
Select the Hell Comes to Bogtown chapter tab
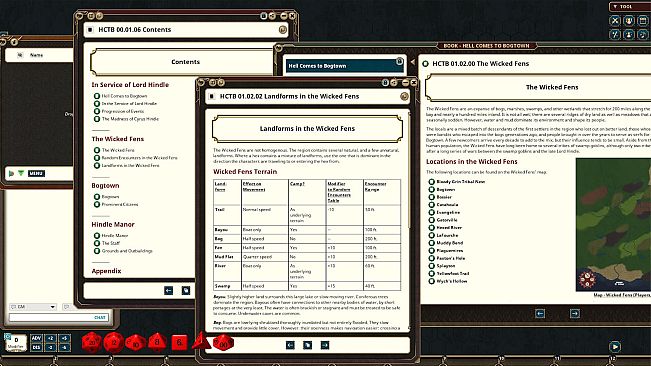pyautogui.click(x=344, y=66)
